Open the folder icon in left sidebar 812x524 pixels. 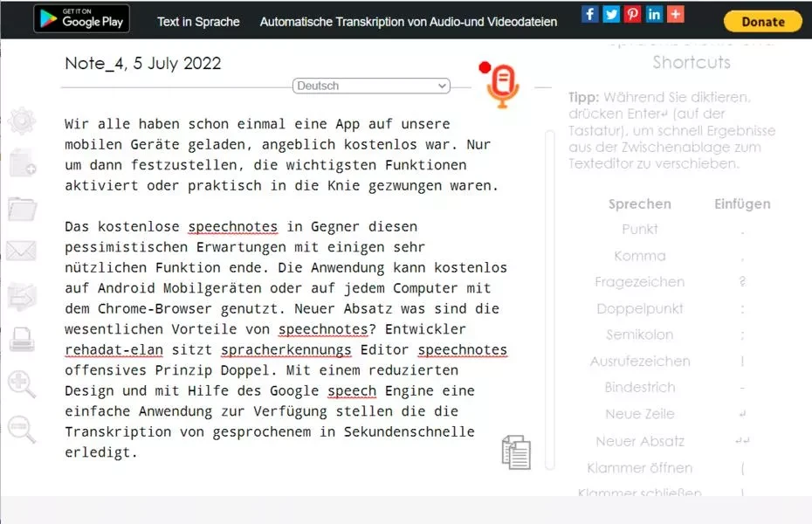click(23, 209)
